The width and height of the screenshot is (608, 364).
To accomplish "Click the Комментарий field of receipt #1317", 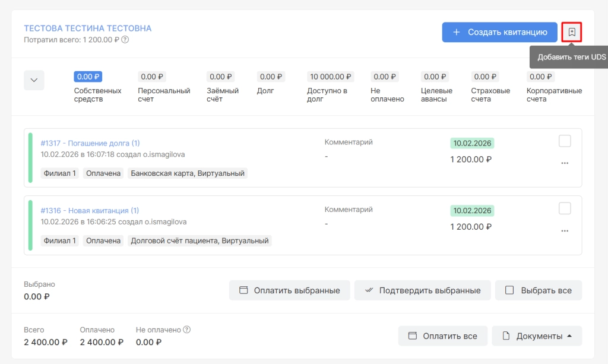I will (348, 149).
